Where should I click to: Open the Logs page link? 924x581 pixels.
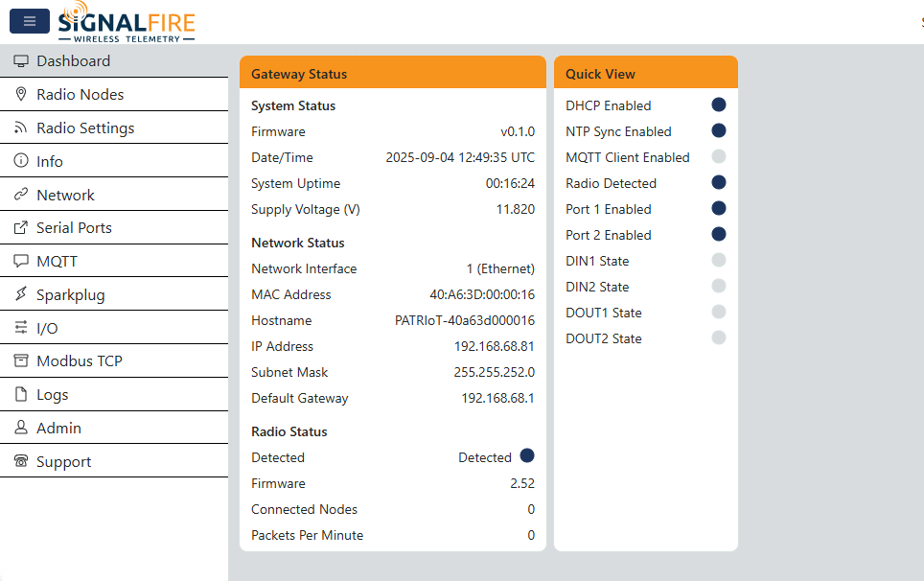tap(52, 395)
